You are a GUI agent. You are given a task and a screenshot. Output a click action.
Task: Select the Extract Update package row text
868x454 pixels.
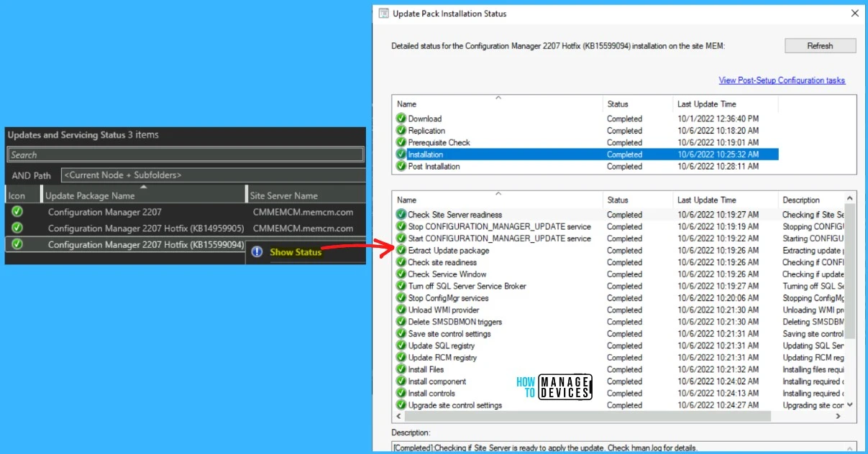coord(449,250)
